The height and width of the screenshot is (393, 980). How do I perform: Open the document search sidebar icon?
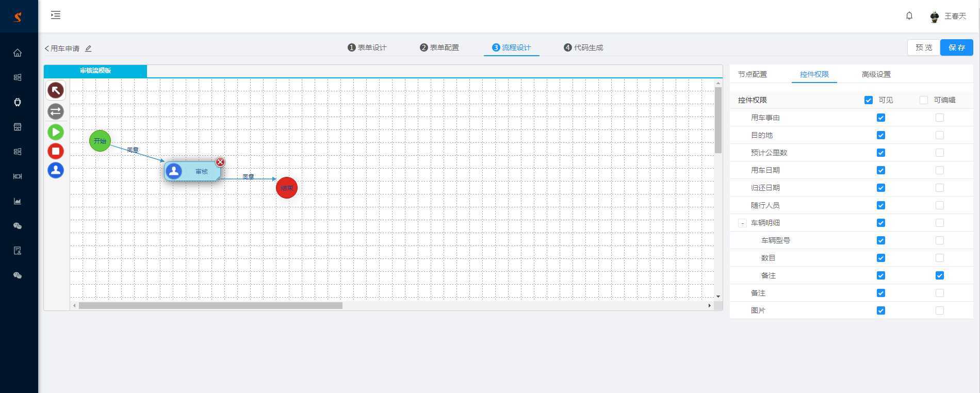tap(18, 251)
